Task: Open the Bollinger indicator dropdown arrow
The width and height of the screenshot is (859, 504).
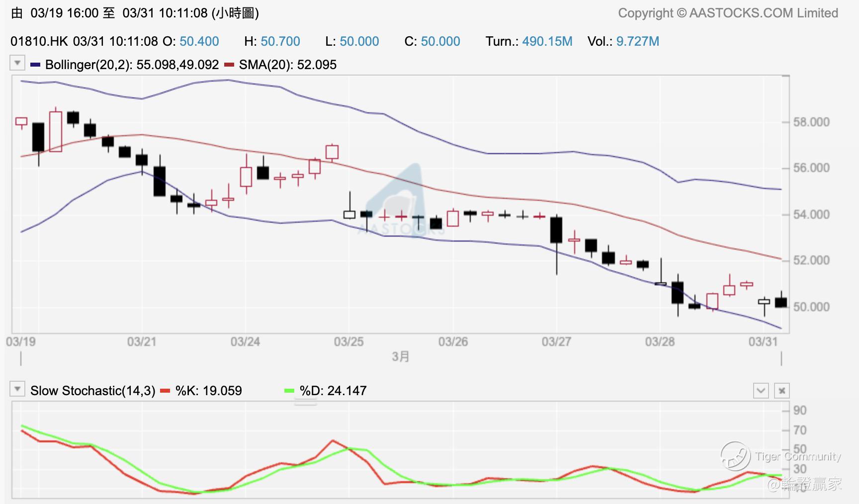Action: coord(17,63)
